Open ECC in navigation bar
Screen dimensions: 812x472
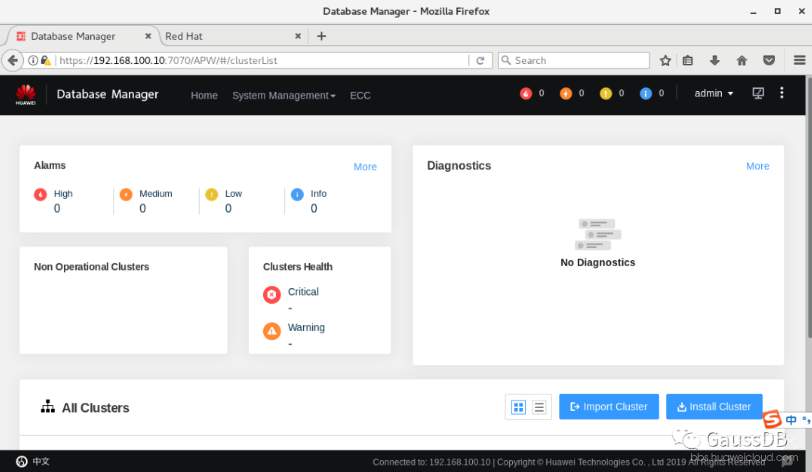tap(360, 95)
